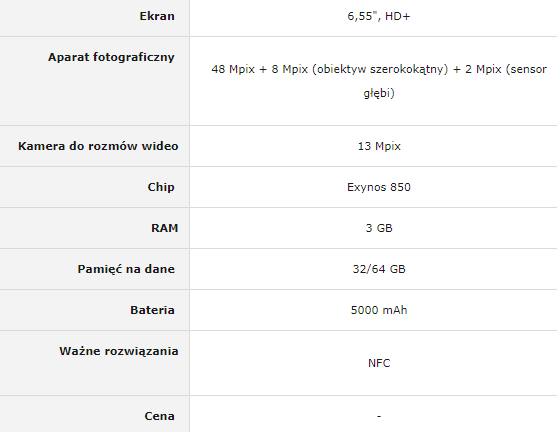The width and height of the screenshot is (557, 432).
Task: Select the Exynos 850 value
Action: (379, 187)
